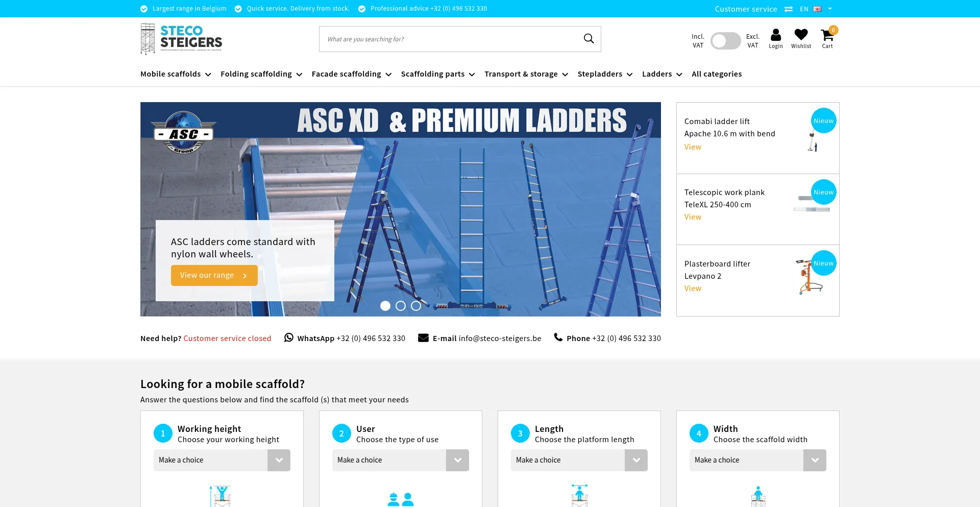Click the View our range button
The width and height of the screenshot is (980, 507).
click(x=214, y=275)
